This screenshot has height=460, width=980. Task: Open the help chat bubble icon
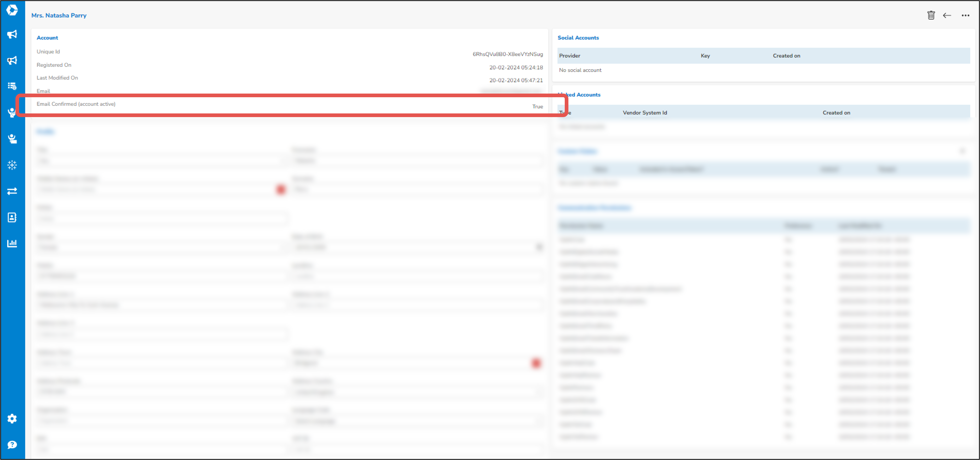click(12, 444)
